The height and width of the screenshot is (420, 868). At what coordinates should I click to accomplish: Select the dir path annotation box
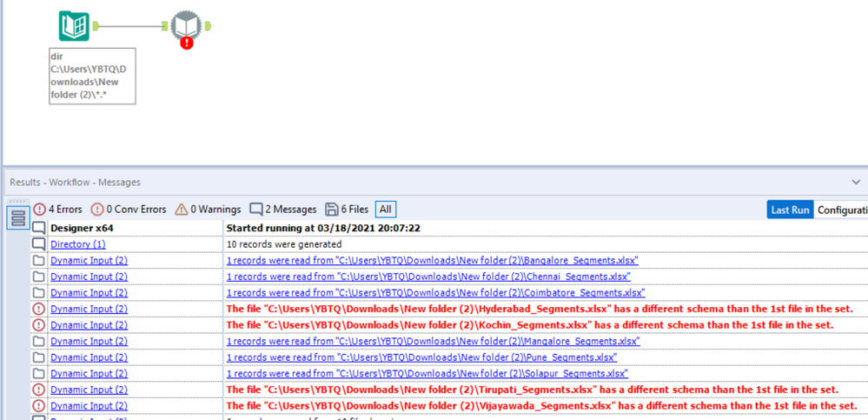coord(92,76)
